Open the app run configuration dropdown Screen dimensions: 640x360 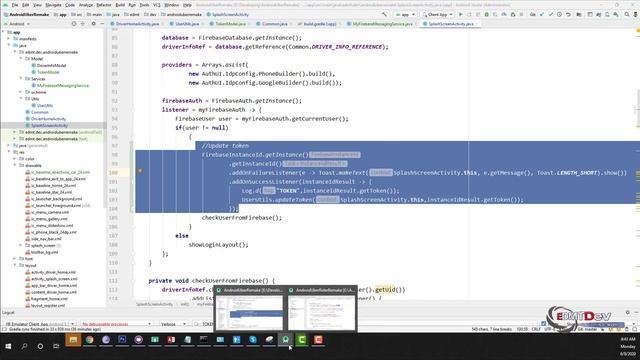405,14
